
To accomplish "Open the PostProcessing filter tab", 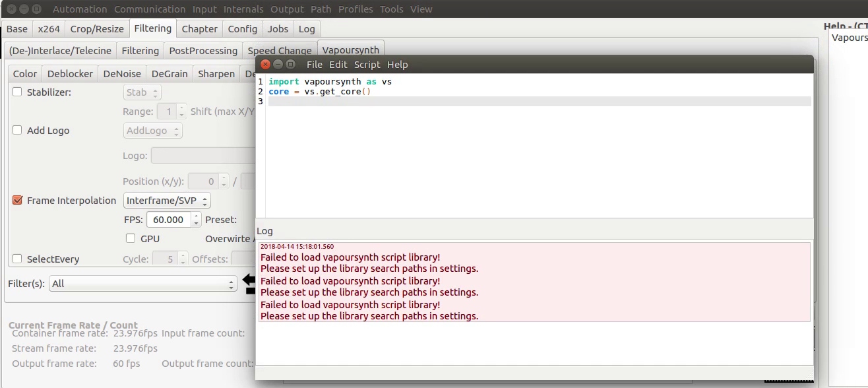I will point(203,51).
